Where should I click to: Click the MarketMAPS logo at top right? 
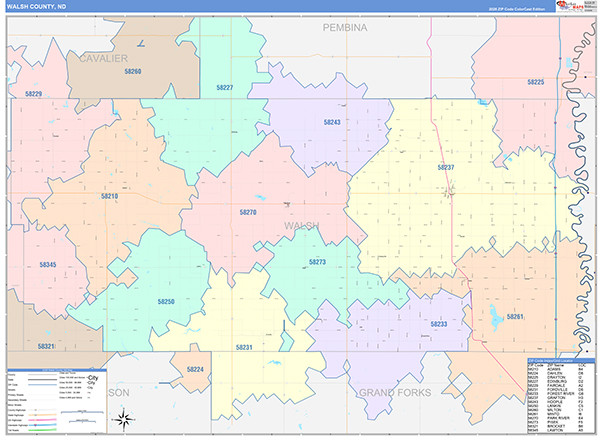(x=570, y=5)
